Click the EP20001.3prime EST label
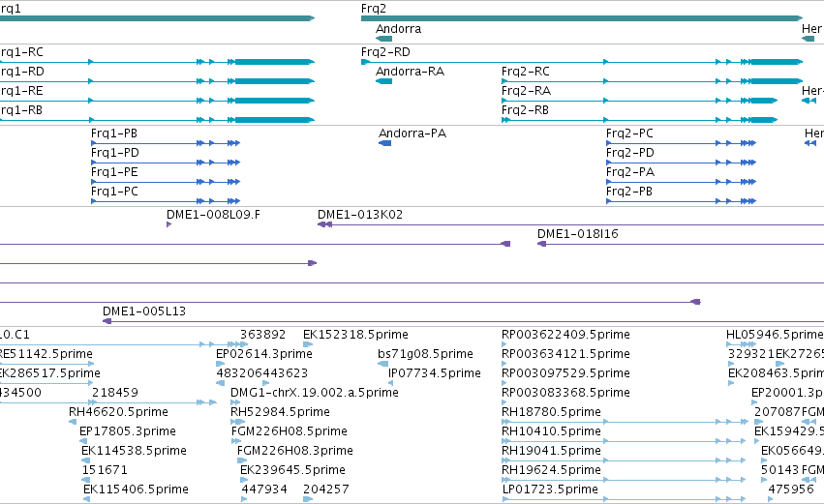824x504 pixels. coord(788,393)
